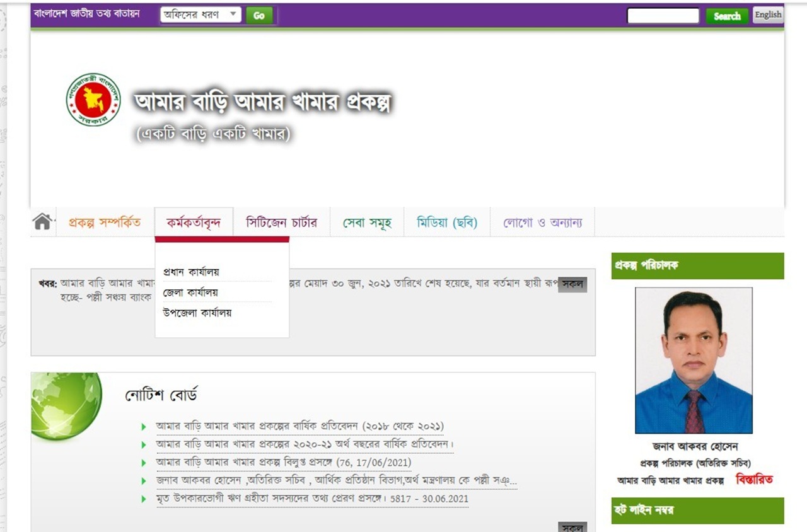Click the Bangladesh government emblem logo
This screenshot has height=532, width=807.
pos(93,100)
